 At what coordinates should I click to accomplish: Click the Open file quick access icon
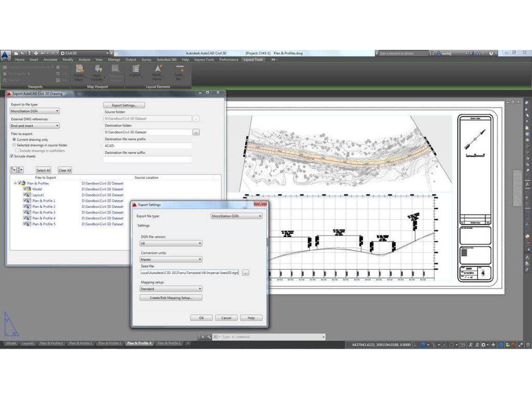23,54
